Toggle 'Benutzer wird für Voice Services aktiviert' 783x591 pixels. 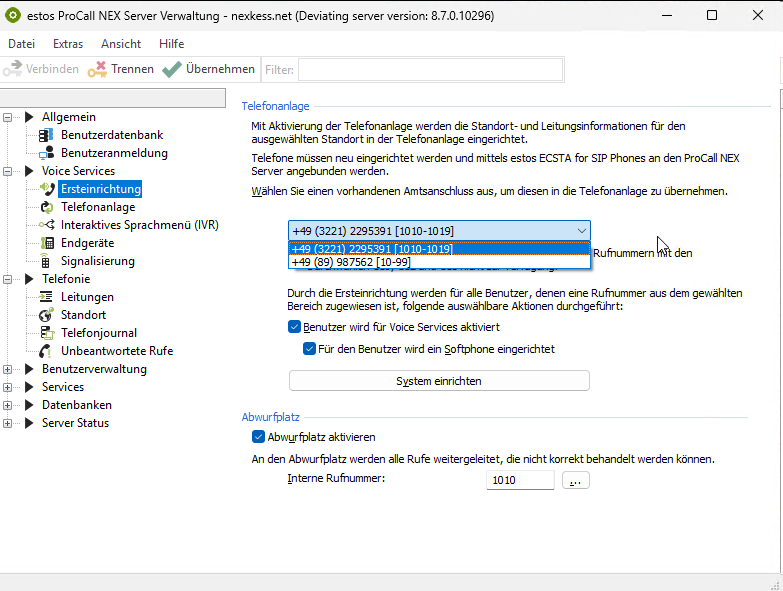[295, 327]
